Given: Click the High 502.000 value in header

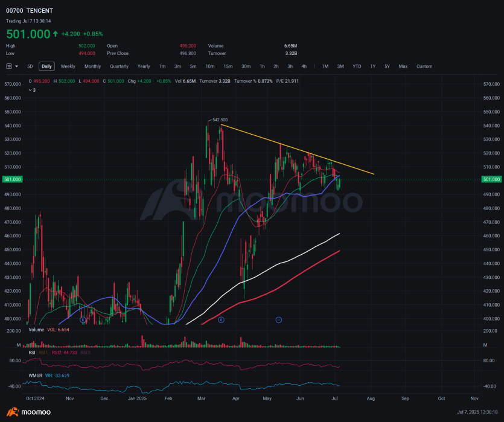Looking at the screenshot, I should point(87,46).
